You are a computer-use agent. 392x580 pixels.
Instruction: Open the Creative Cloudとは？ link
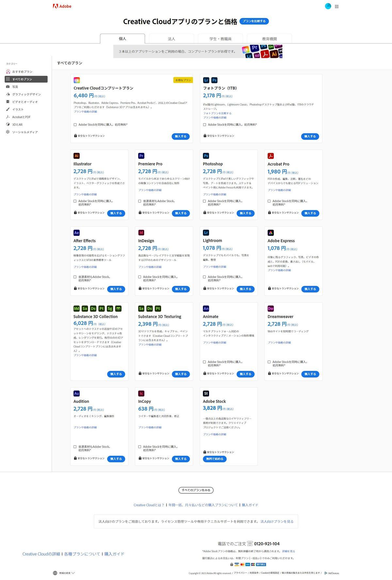pos(149,505)
